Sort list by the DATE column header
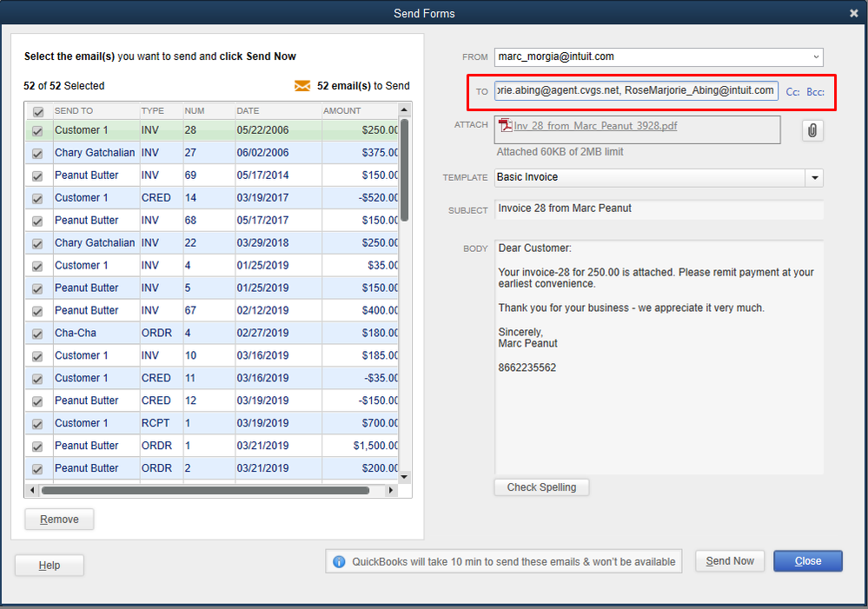 (x=248, y=111)
